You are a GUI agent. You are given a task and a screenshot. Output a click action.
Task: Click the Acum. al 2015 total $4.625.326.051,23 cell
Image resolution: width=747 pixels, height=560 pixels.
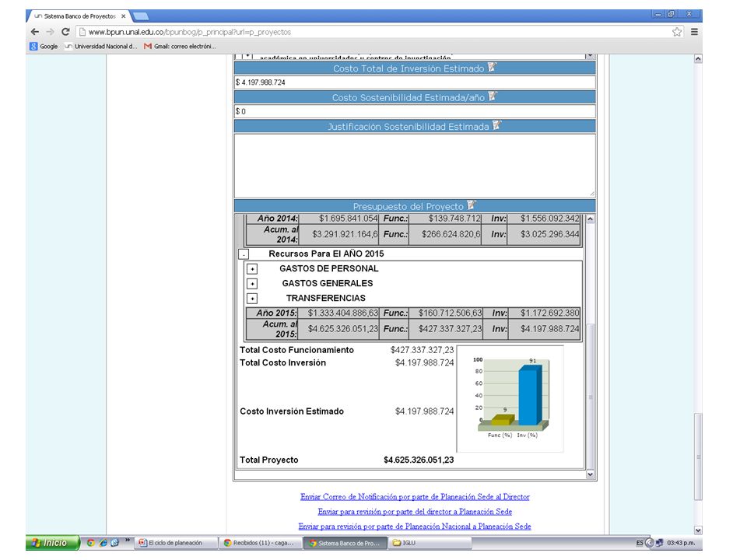(x=338, y=329)
